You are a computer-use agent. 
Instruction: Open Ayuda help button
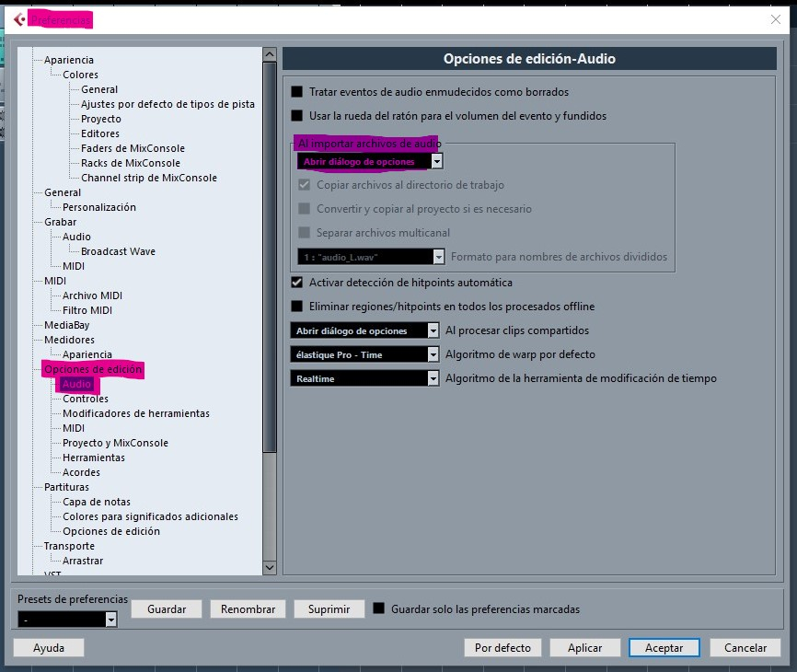click(48, 647)
